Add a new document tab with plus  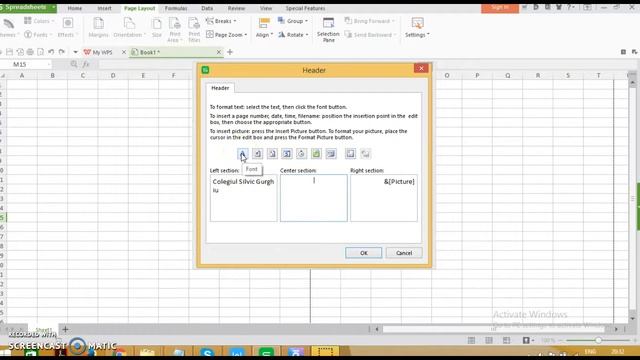[x=230, y=52]
